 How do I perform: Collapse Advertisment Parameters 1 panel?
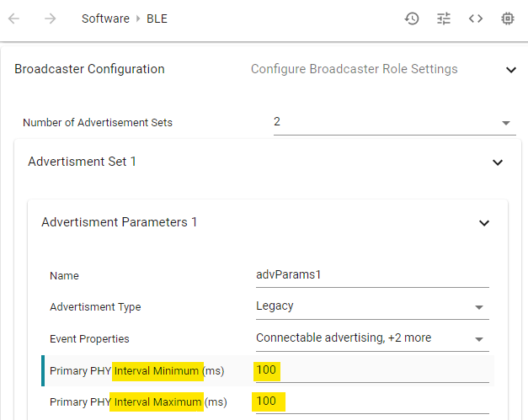[x=484, y=223]
